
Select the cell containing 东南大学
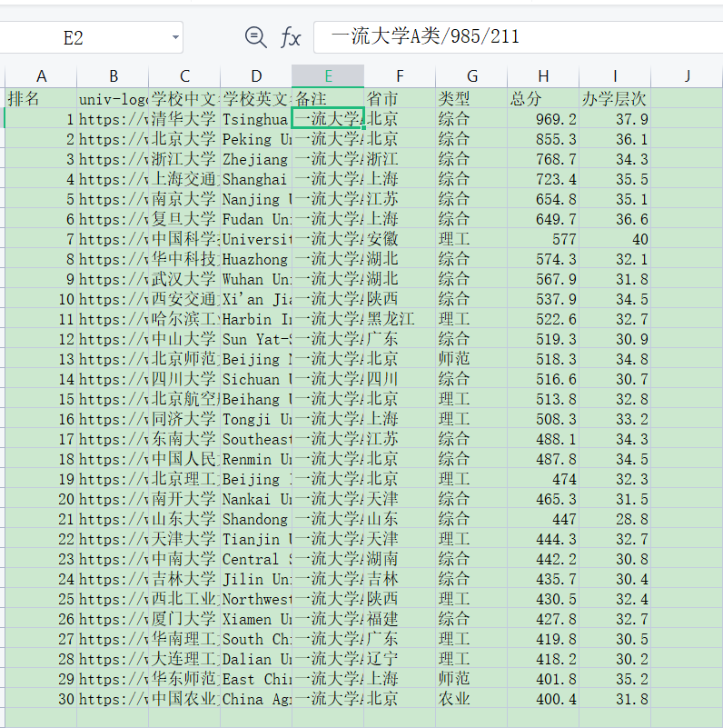[x=184, y=438]
